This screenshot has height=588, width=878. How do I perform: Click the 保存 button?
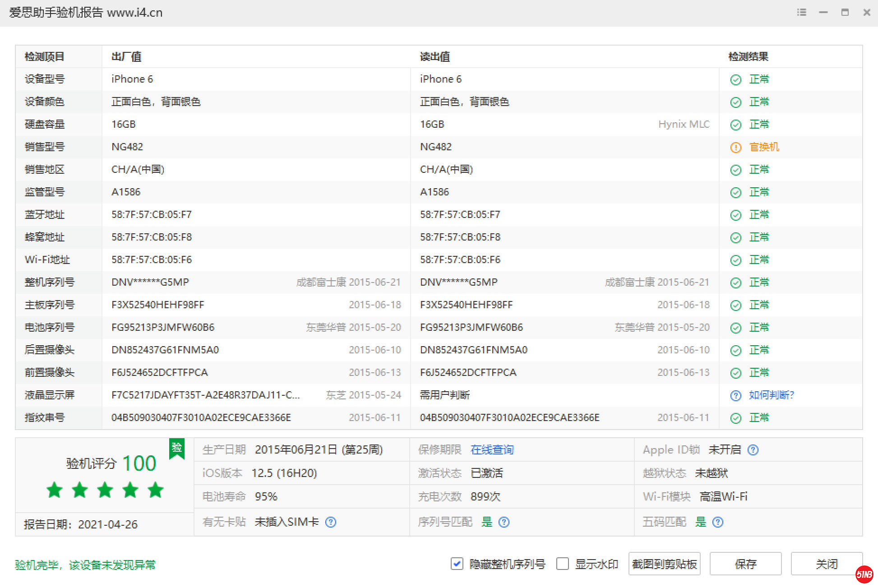745,564
